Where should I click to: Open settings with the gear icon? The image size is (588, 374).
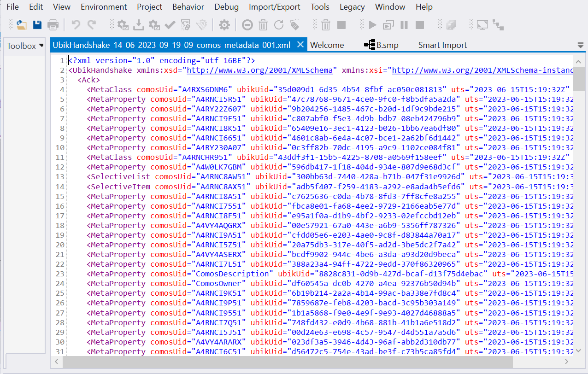(224, 25)
